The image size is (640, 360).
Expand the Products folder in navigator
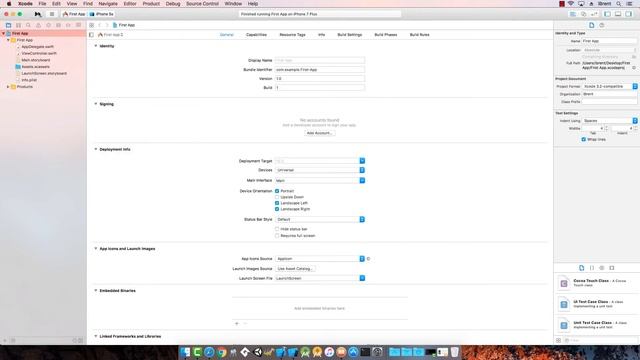click(x=8, y=87)
